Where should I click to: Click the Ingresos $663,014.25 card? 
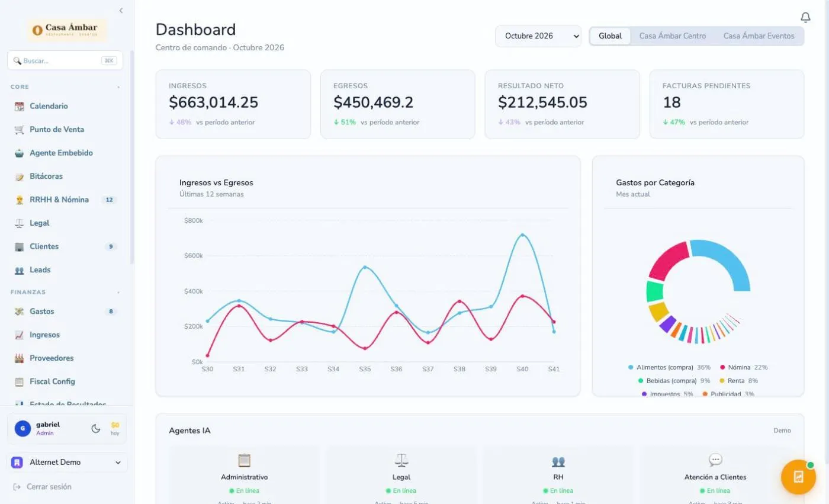233,104
